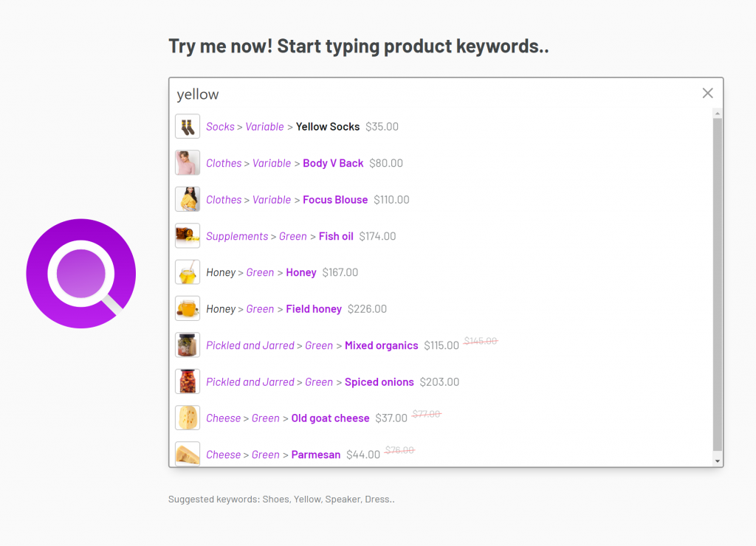Screen dimensions: 756x546
Task: Open the Yellow Socks product link
Action: 327,127
